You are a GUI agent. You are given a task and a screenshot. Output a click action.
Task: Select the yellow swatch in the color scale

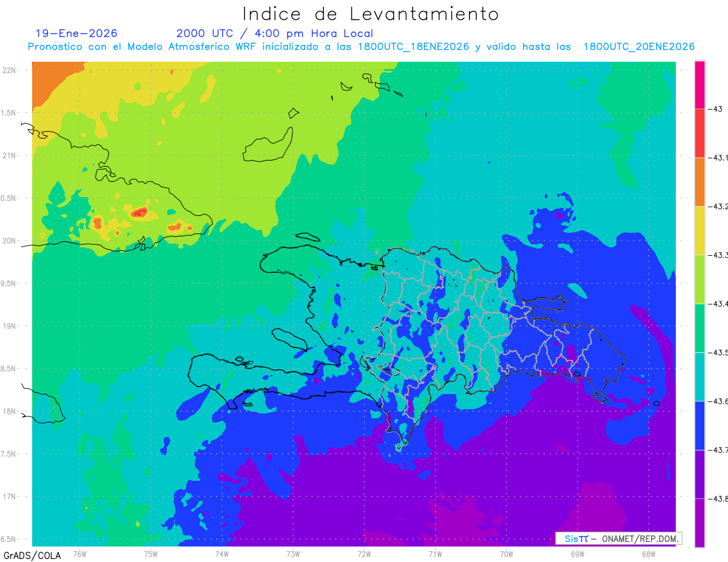tap(699, 230)
